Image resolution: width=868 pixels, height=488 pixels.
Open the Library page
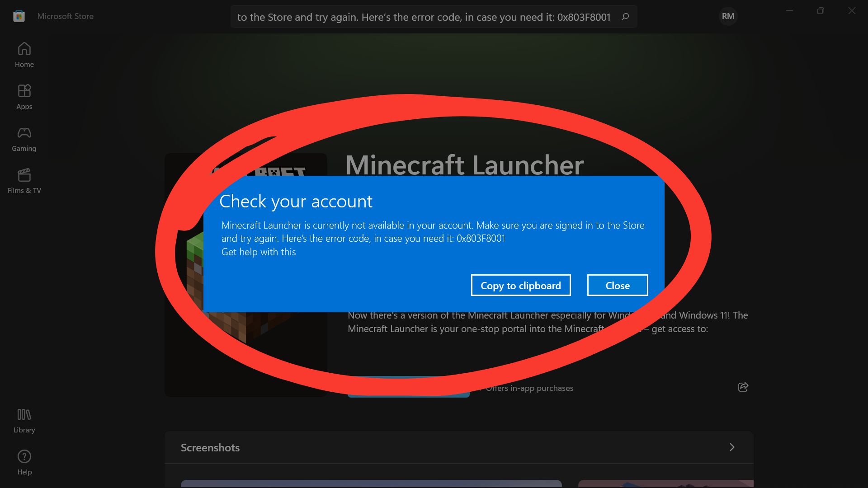(x=24, y=420)
